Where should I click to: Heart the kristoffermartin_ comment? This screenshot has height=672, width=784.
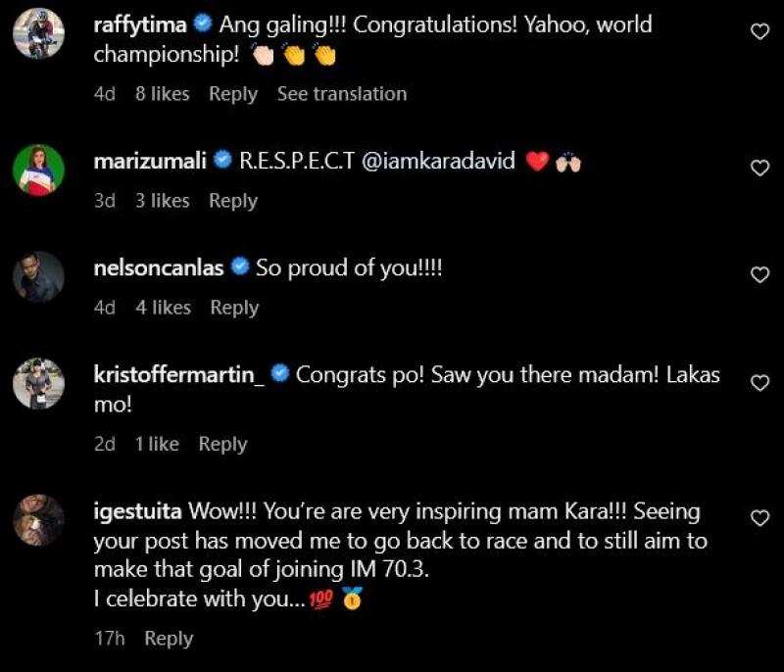tap(759, 383)
